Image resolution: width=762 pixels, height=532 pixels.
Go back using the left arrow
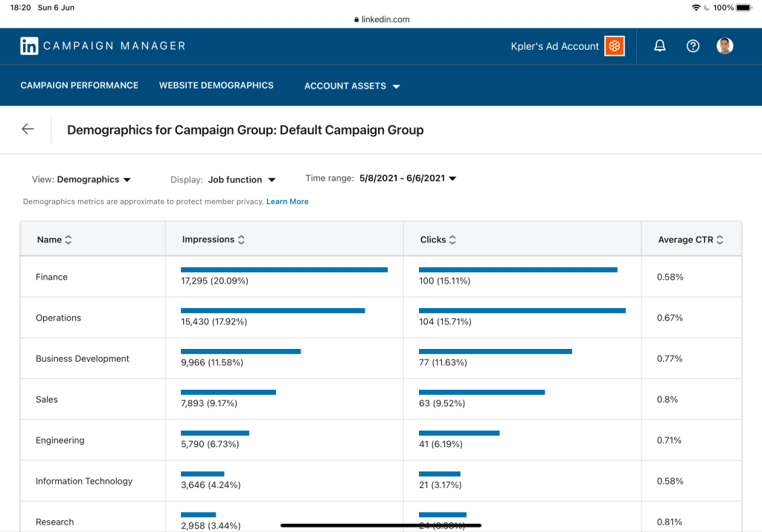tap(28, 129)
